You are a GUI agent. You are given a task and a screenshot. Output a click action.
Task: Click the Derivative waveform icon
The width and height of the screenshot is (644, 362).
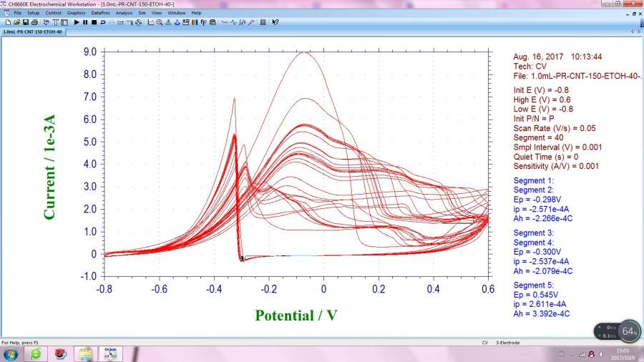[233, 22]
